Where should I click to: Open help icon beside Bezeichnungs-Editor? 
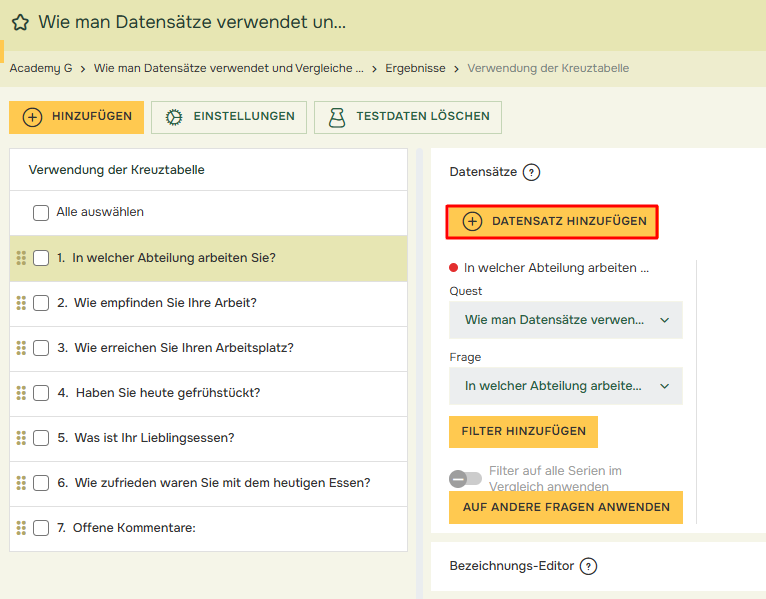coord(588,567)
